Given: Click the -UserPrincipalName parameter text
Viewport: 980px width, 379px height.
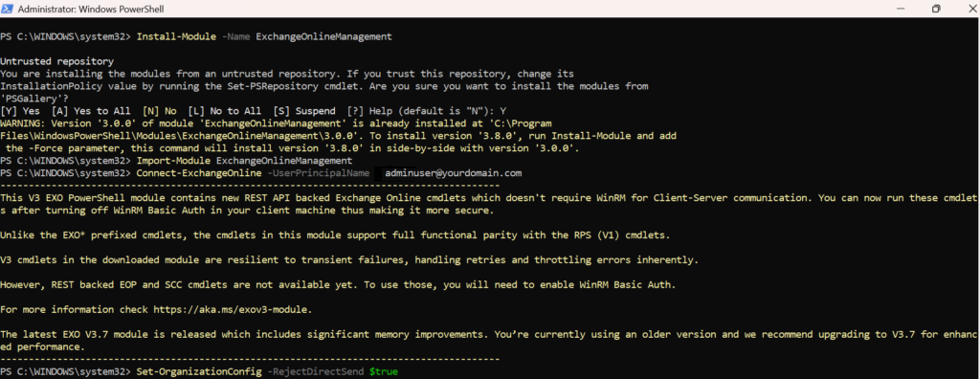Looking at the screenshot, I should pyautogui.click(x=318, y=172).
